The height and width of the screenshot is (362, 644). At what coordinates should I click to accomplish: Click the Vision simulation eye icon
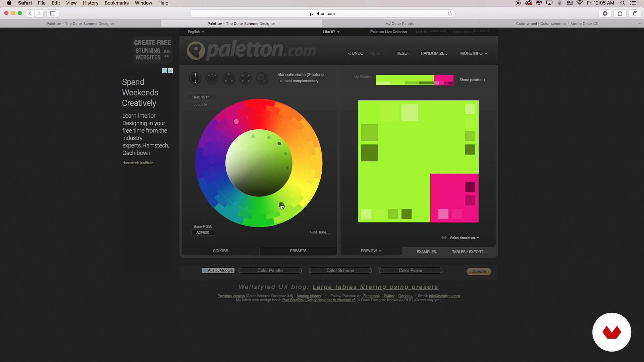[444, 238]
